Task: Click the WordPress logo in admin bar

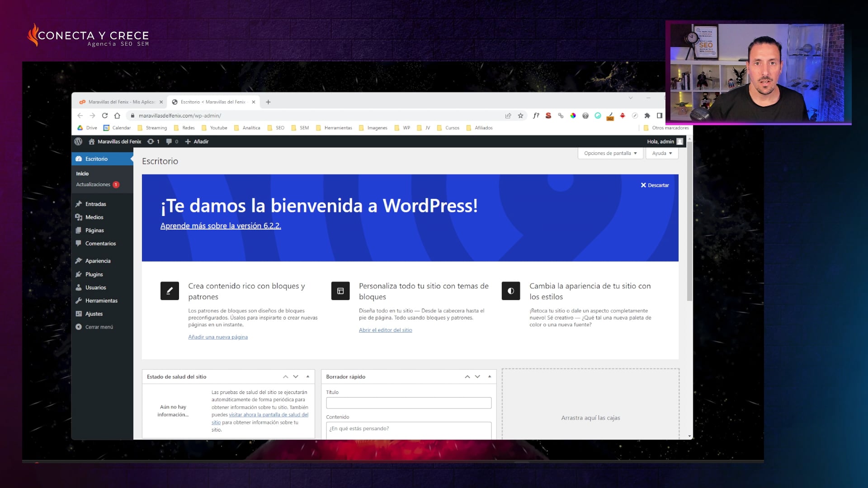Action: (x=78, y=141)
